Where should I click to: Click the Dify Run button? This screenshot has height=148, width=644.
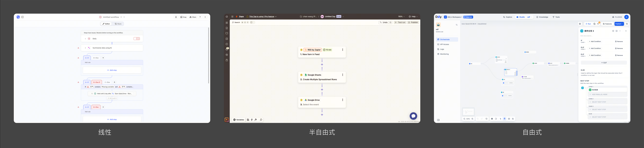pos(588,24)
